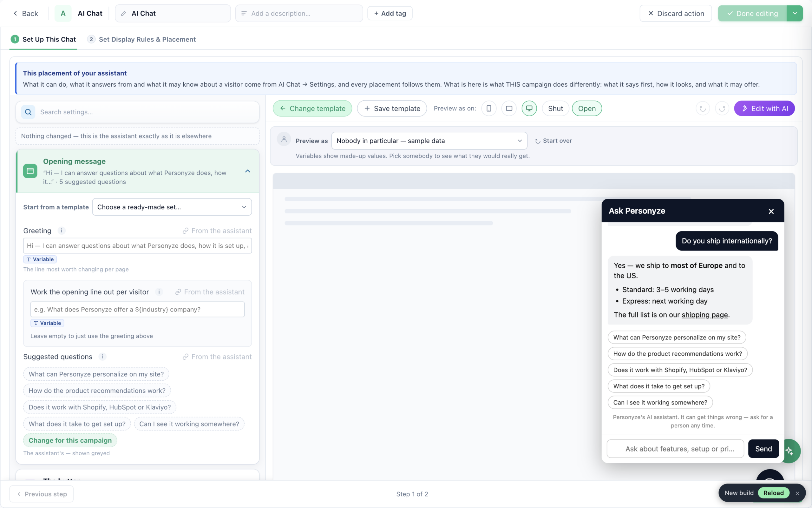Add a tag to this action

coord(390,13)
